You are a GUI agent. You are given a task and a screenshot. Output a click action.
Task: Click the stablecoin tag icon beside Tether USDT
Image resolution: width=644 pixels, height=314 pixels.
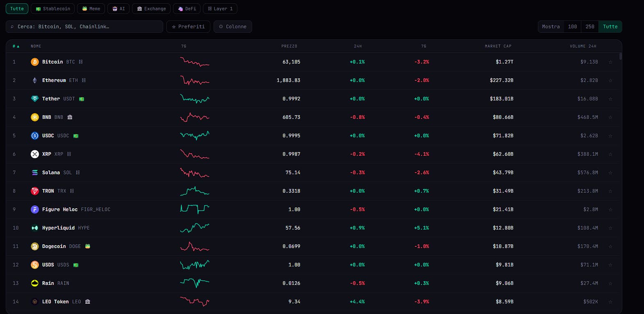point(82,99)
